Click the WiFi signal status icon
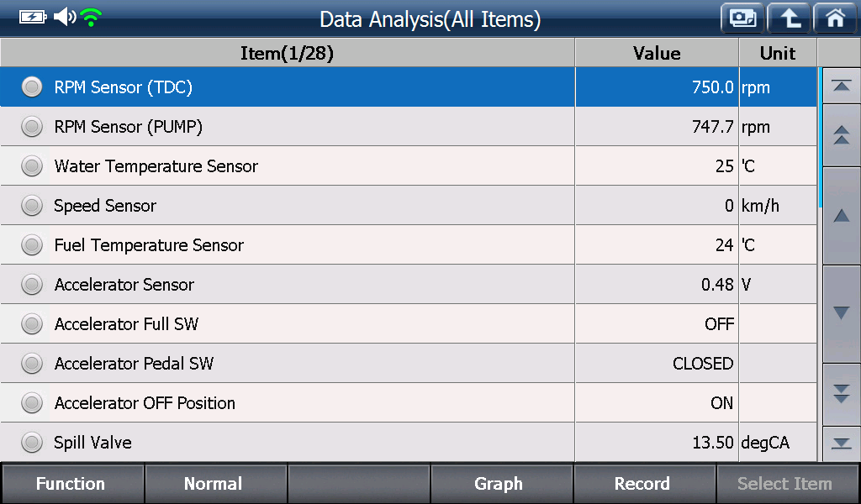 pos(91,18)
